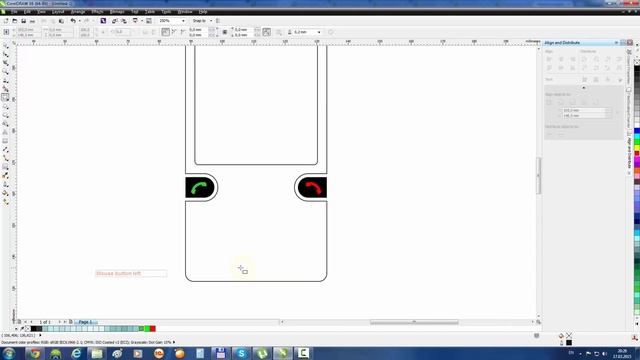Click the New document icon
The image size is (640, 360).
pos(6,21)
